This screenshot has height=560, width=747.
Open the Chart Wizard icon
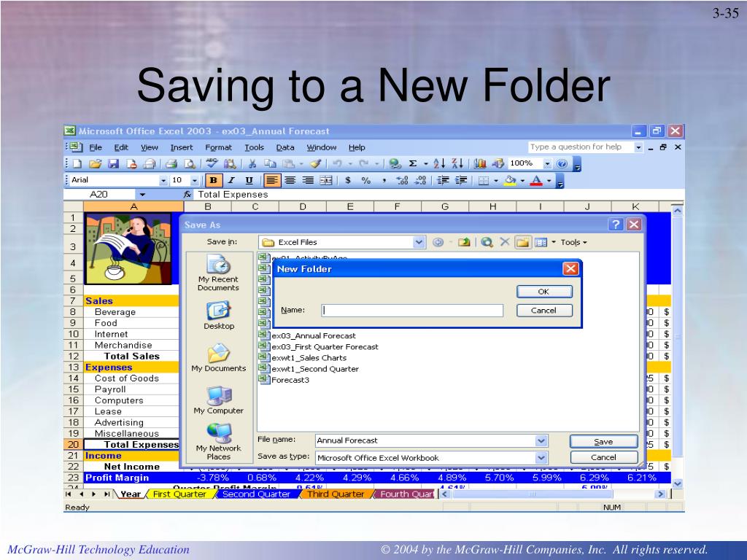click(480, 164)
